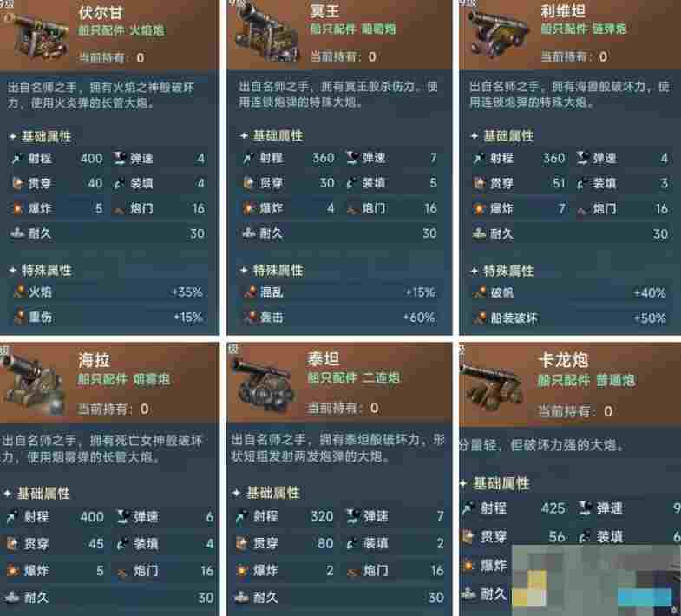Click the 船装破坏 icon in 利维坦 card
Screen dimensions: 681x616
(480, 318)
